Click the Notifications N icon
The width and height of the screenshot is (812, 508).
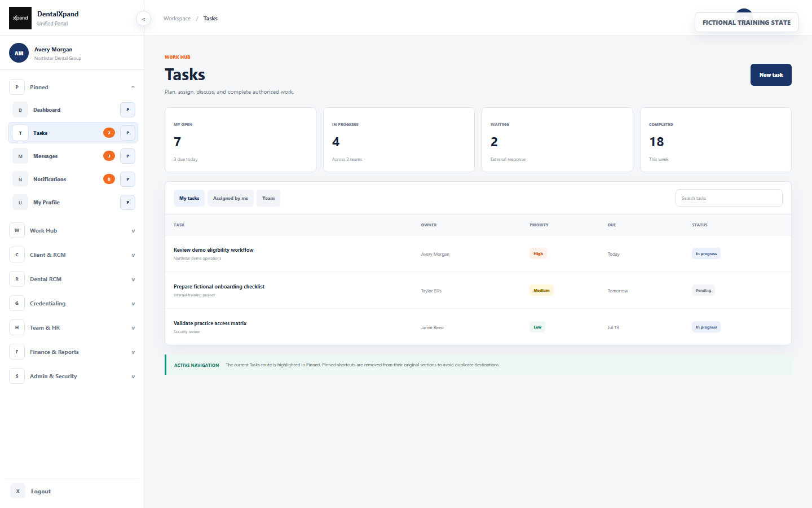pyautogui.click(x=20, y=179)
